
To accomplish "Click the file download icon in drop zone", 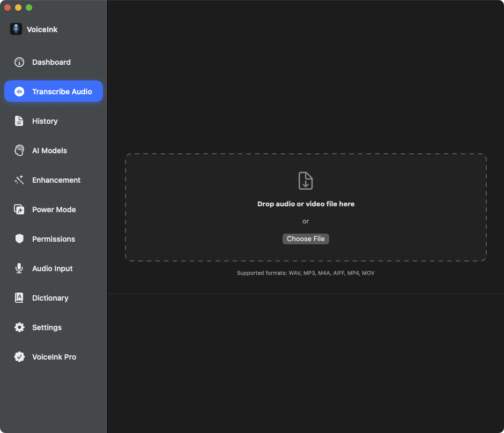I will coord(306,181).
